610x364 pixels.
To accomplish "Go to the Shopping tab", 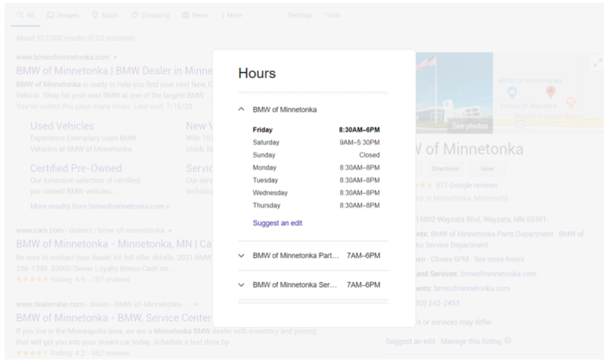I will point(150,15).
